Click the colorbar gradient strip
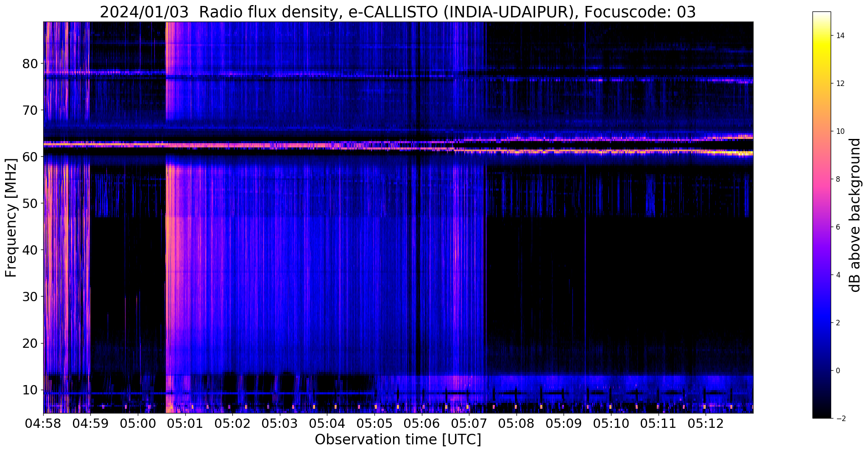Viewport: 868px width, 452px height. coord(821,215)
